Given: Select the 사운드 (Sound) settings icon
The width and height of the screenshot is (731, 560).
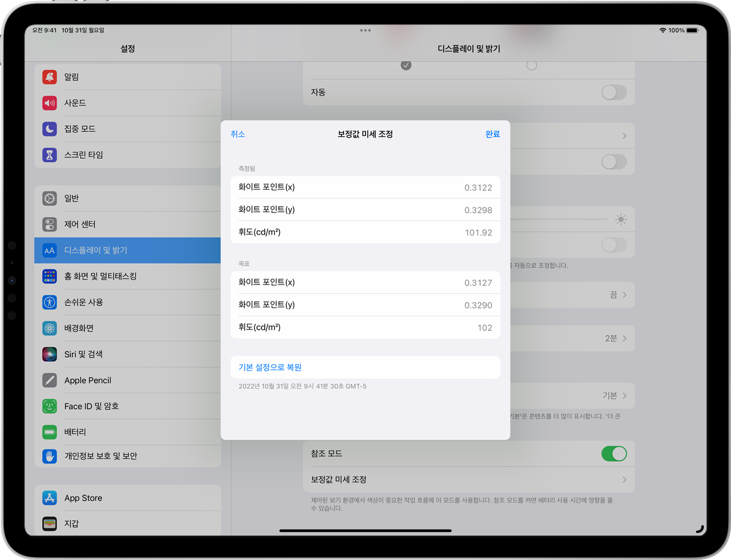Looking at the screenshot, I should coord(50,103).
